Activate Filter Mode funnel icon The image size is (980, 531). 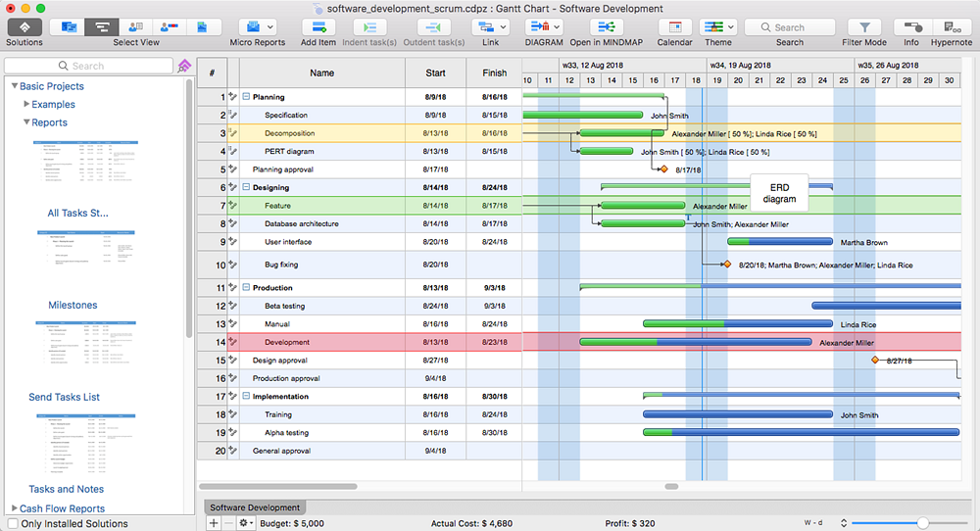(863, 28)
